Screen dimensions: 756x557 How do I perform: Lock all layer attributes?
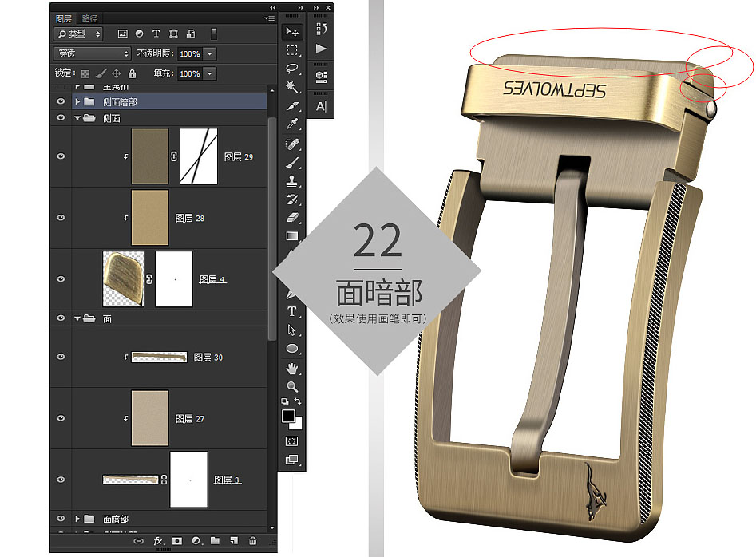(132, 73)
